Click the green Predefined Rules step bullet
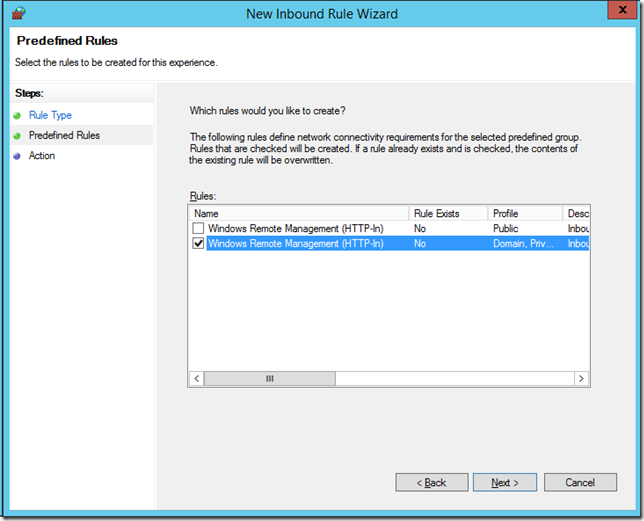644x521 pixels. pos(17,136)
